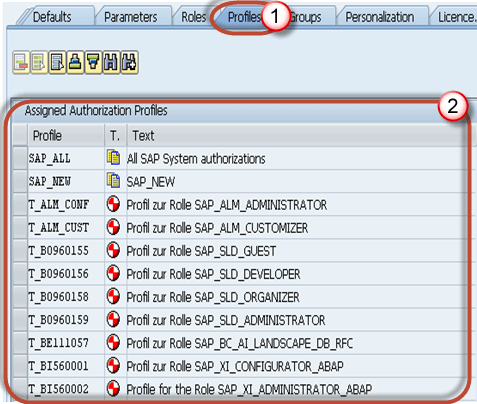The width and height of the screenshot is (477, 404).
Task: Click the Find Next binoculars-plus icon
Action: point(129,62)
